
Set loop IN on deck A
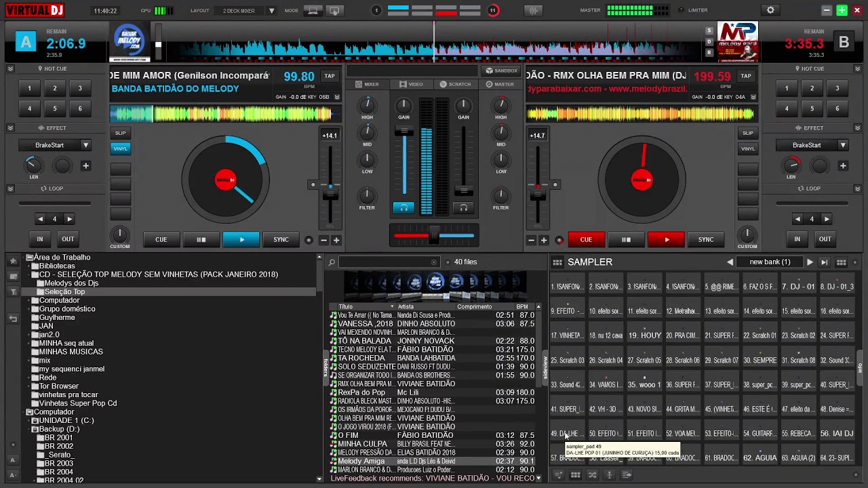coord(40,239)
